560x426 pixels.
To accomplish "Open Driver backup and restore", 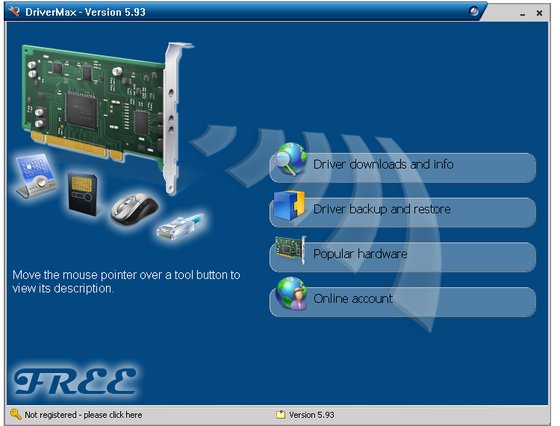I will (402, 213).
